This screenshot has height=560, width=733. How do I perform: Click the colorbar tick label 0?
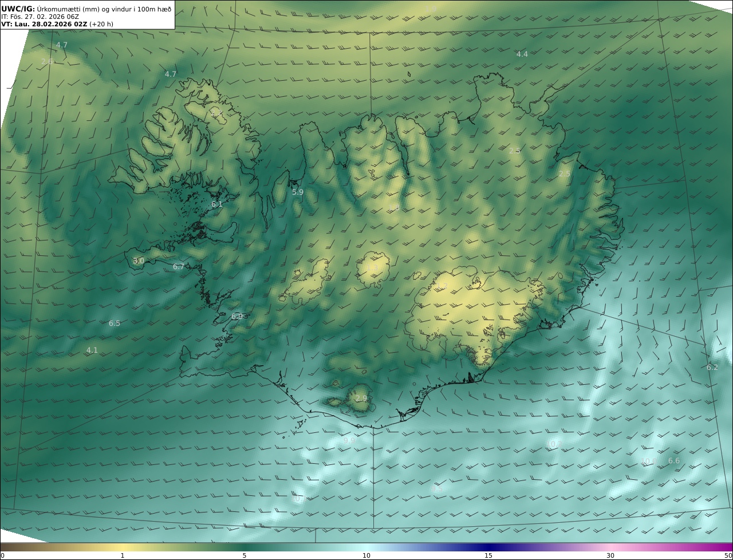coord(2,555)
